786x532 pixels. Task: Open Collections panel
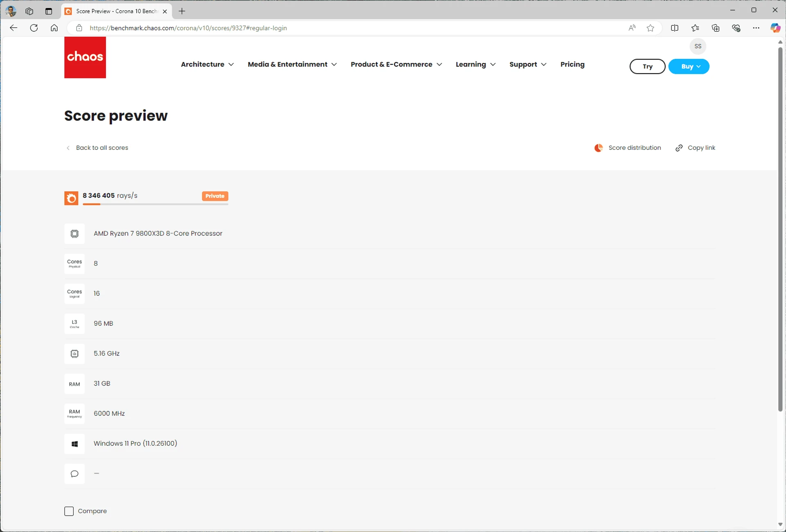point(716,28)
